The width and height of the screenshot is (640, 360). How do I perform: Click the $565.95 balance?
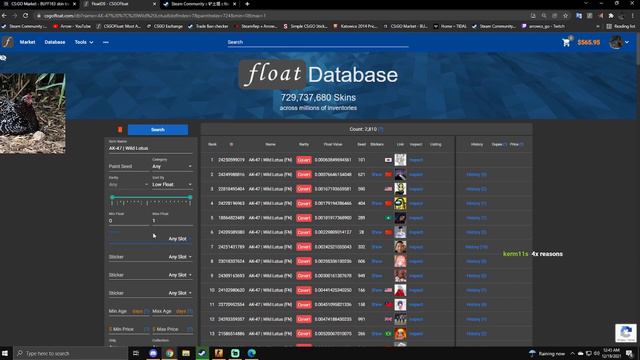[589, 42]
